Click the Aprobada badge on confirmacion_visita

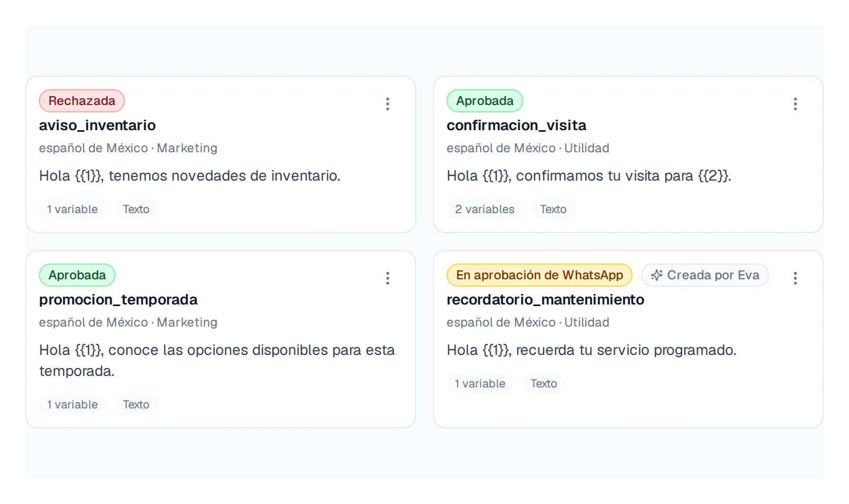tap(485, 101)
